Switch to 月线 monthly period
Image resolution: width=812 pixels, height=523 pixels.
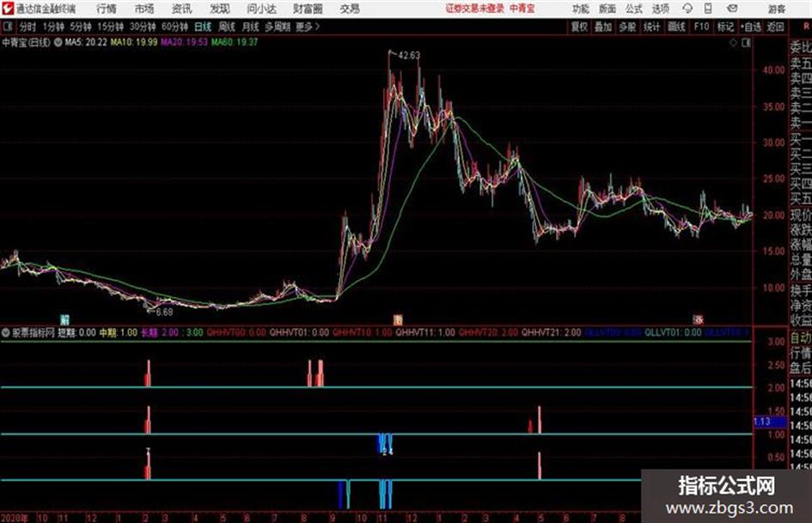[251, 27]
